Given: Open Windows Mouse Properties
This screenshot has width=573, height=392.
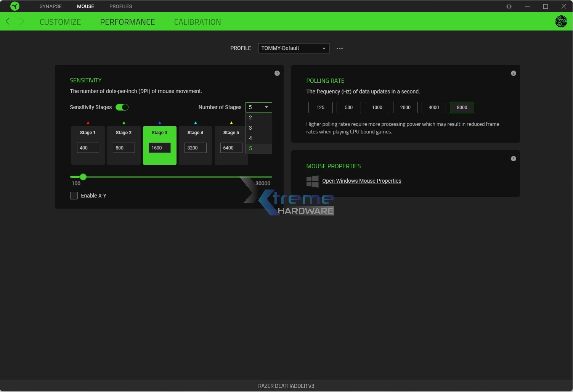Looking at the screenshot, I should click(361, 180).
